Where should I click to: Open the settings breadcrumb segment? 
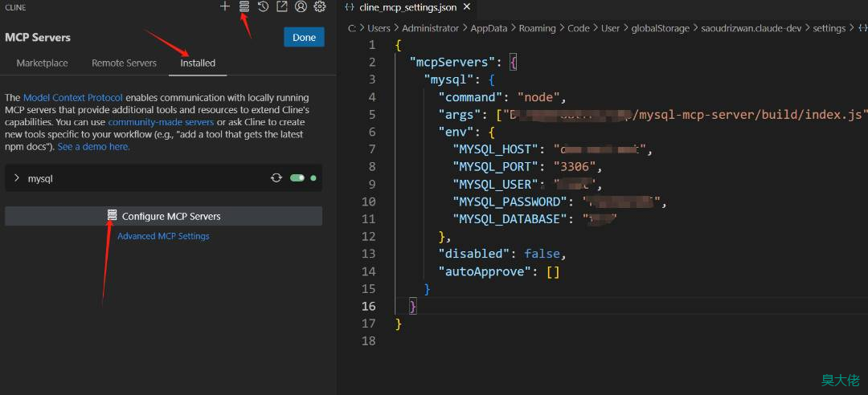829,28
